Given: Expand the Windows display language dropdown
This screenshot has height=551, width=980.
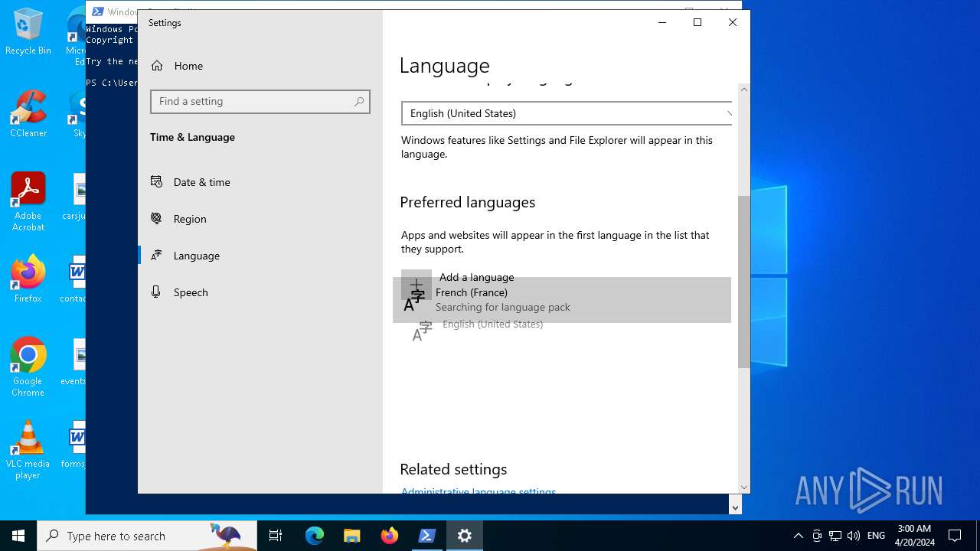Looking at the screenshot, I should coord(567,113).
